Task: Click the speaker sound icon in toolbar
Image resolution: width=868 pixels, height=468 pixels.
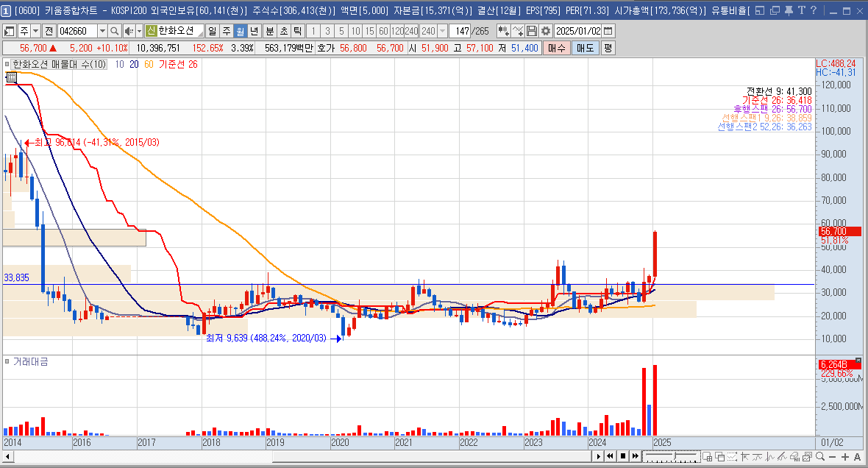Action: click(x=129, y=31)
